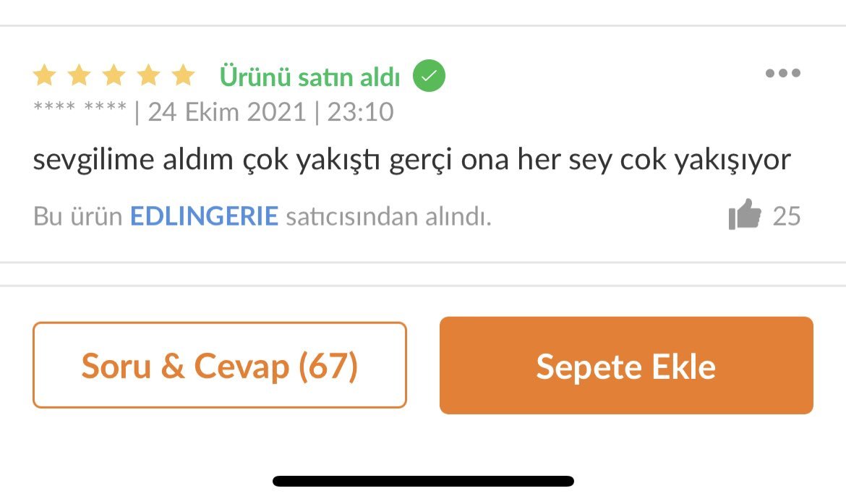Image resolution: width=846 pixels, height=504 pixels.
Task: Tap the masked reviewer name asterisks
Action: (80, 108)
